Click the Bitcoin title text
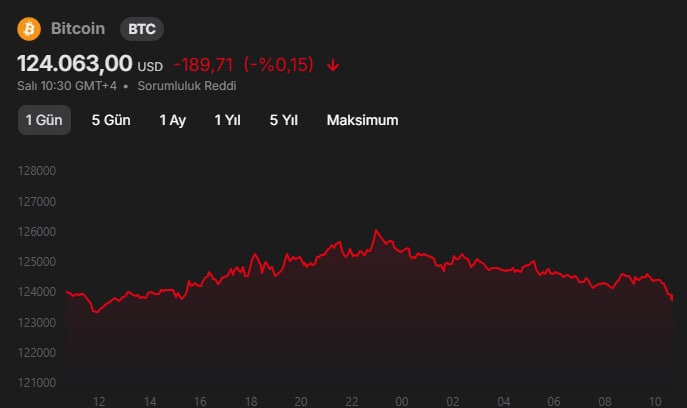The width and height of the screenshot is (687, 408). point(78,29)
